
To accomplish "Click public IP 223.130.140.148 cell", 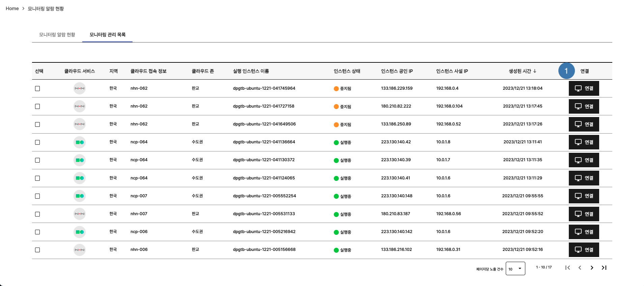I will tap(397, 196).
